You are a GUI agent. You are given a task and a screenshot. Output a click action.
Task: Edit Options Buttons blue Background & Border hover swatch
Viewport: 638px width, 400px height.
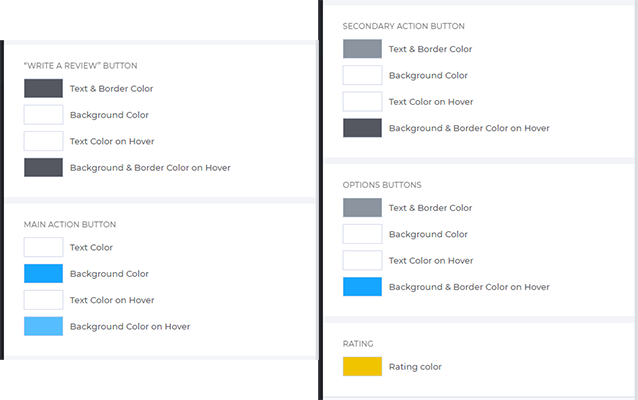point(363,287)
